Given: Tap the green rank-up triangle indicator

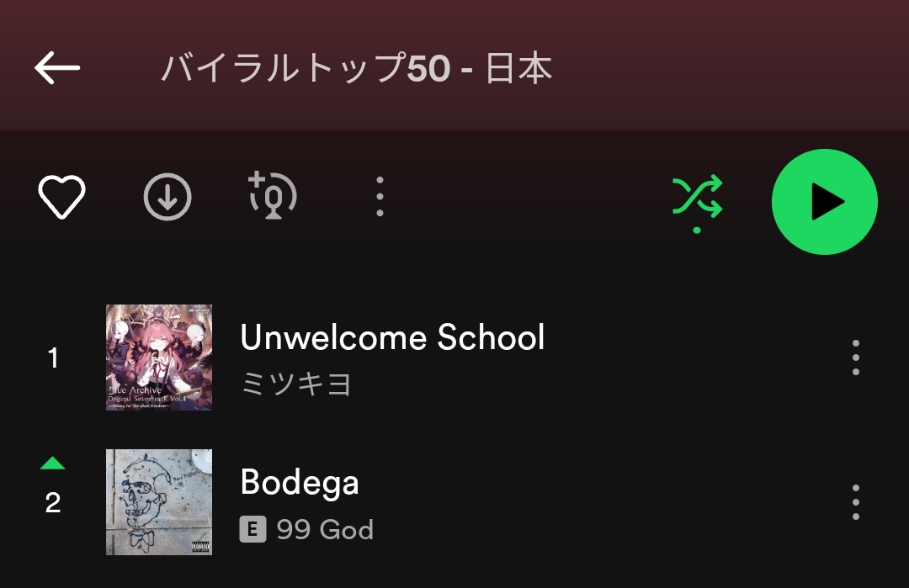Looking at the screenshot, I should point(53,463).
